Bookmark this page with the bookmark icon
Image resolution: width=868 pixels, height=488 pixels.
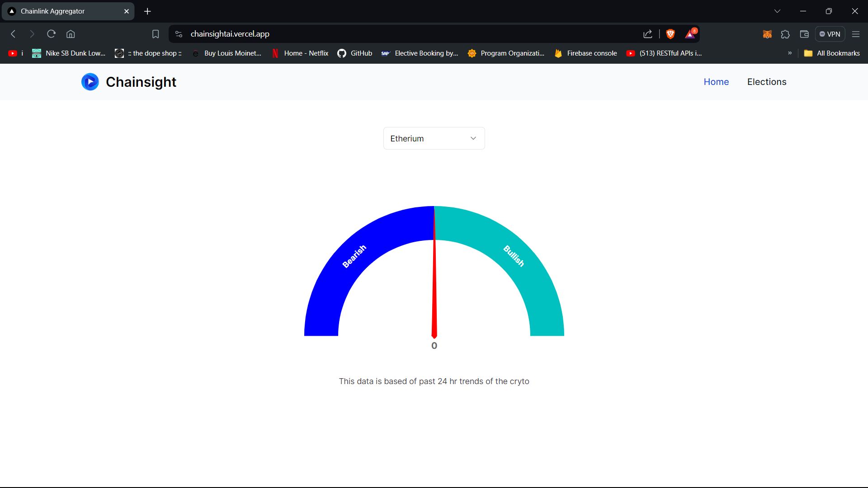tap(156, 34)
